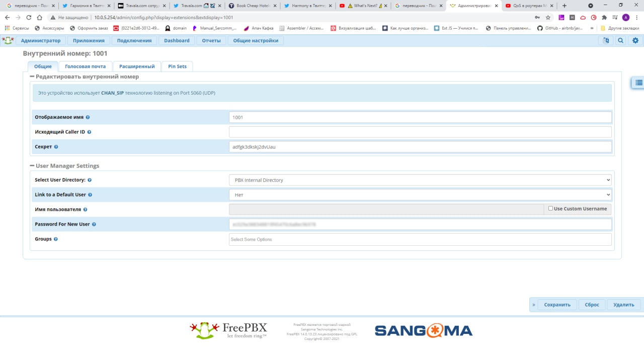
Task: Click the Исходящий Caller ID input field
Action: [420, 132]
